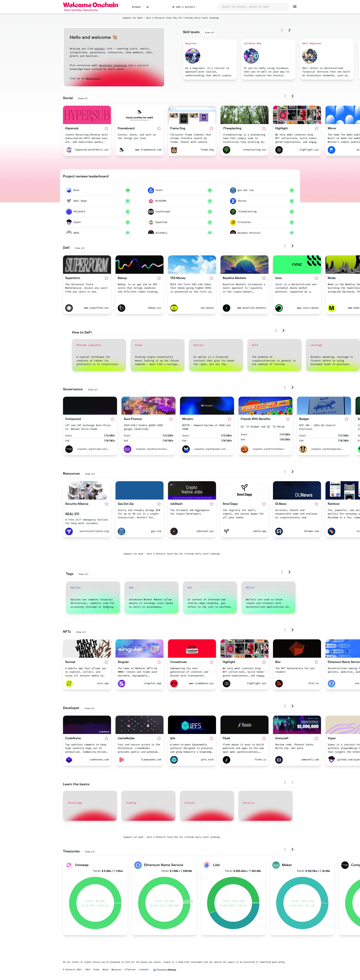Click the Surreal app icon

point(69,684)
